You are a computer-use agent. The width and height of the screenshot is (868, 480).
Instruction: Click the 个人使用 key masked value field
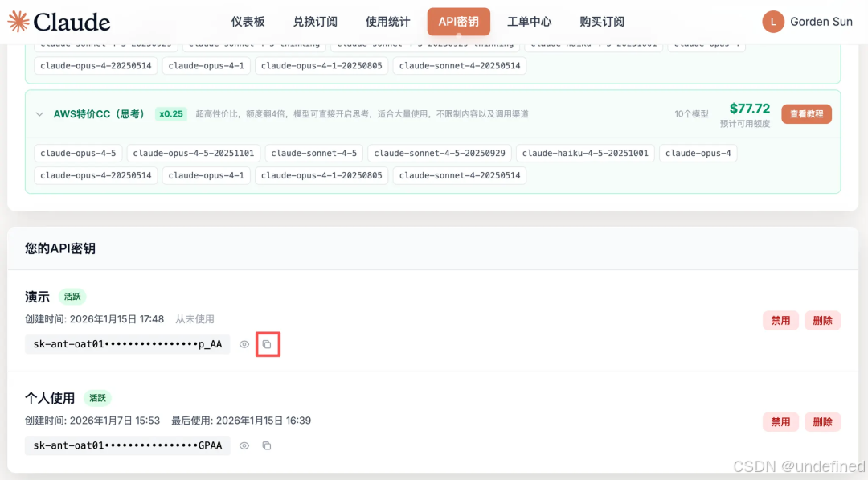click(x=127, y=445)
